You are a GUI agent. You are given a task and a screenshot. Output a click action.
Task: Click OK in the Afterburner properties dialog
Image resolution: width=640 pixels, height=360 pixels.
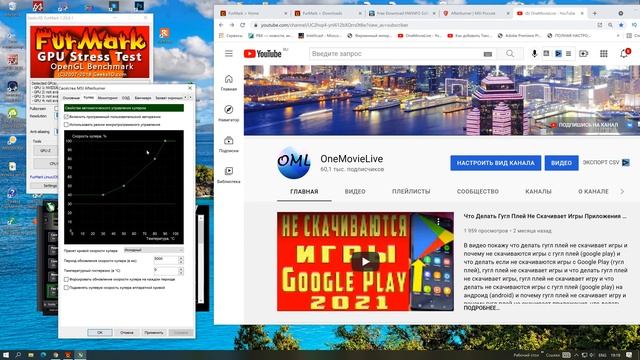pyautogui.click(x=100, y=333)
